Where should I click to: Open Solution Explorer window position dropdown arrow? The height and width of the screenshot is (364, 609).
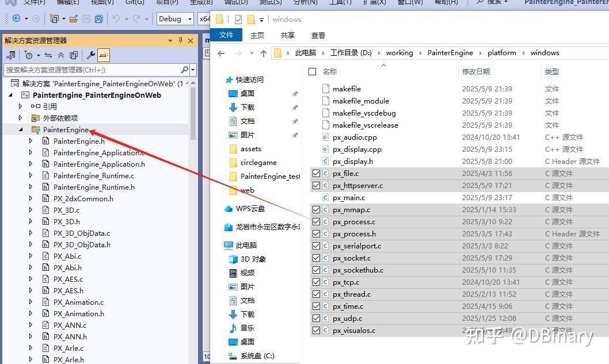point(170,40)
